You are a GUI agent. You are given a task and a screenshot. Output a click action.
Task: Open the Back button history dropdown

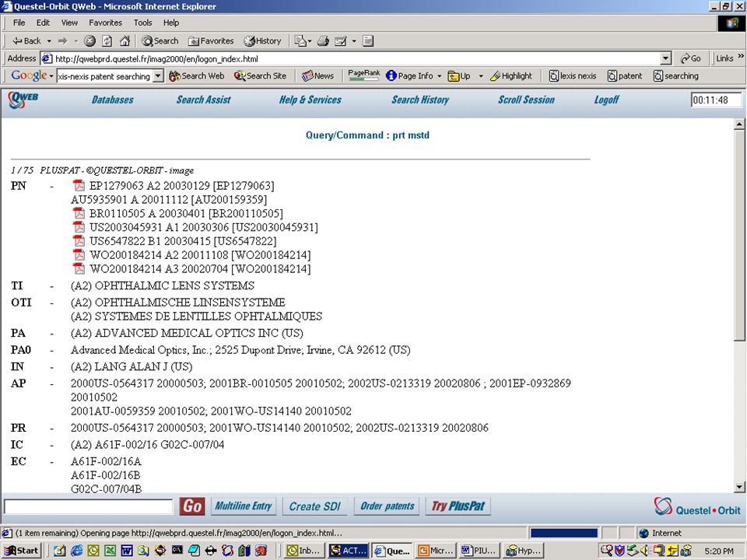pyautogui.click(x=49, y=41)
